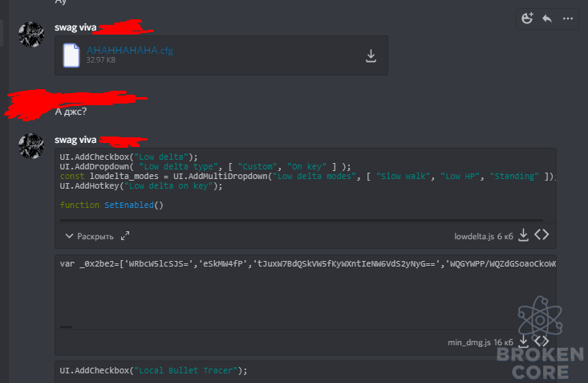The width and height of the screenshot is (588, 383).
Task: Click the min_dmg.js 16 кб label
Action: 481,342
